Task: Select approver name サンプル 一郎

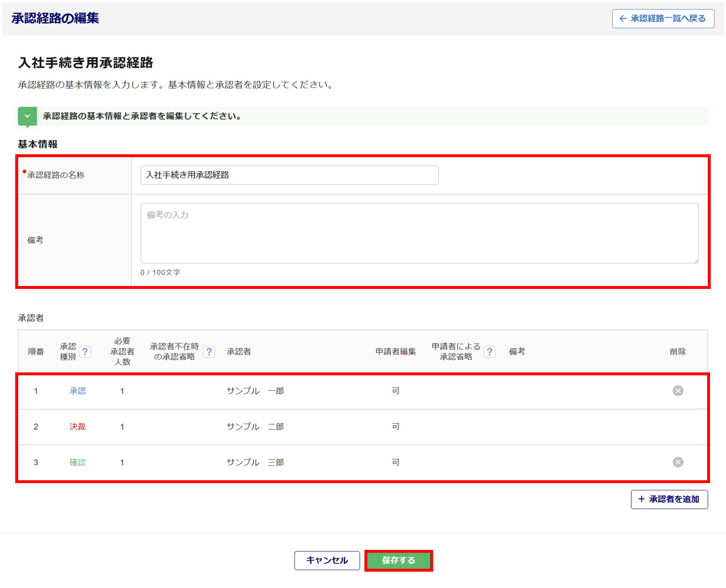Action: [x=255, y=391]
